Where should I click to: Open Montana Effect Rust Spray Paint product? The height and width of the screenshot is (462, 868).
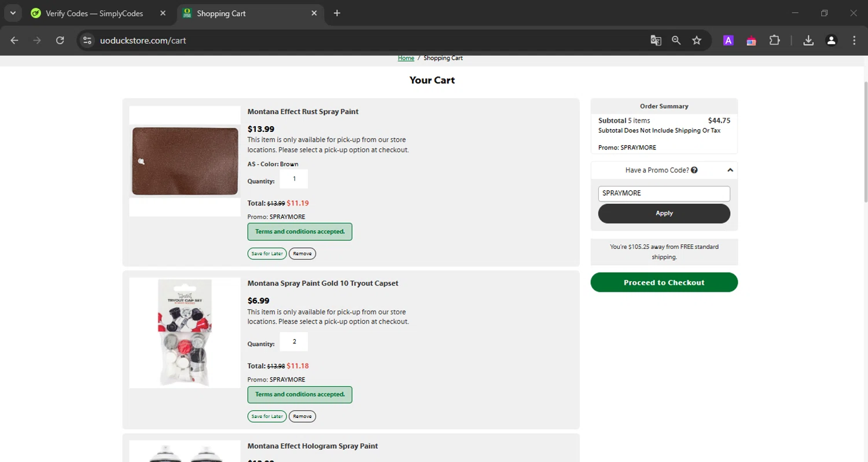[x=303, y=112]
